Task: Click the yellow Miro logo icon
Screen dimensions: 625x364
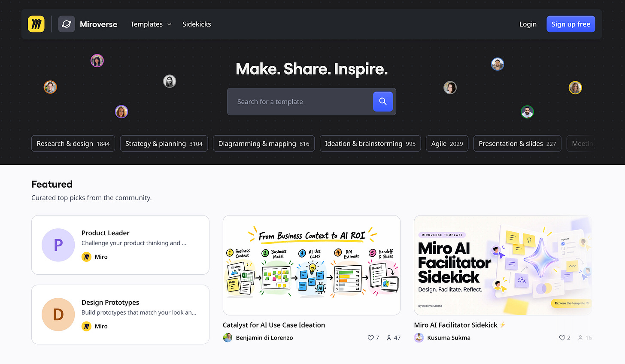Action: (36, 24)
